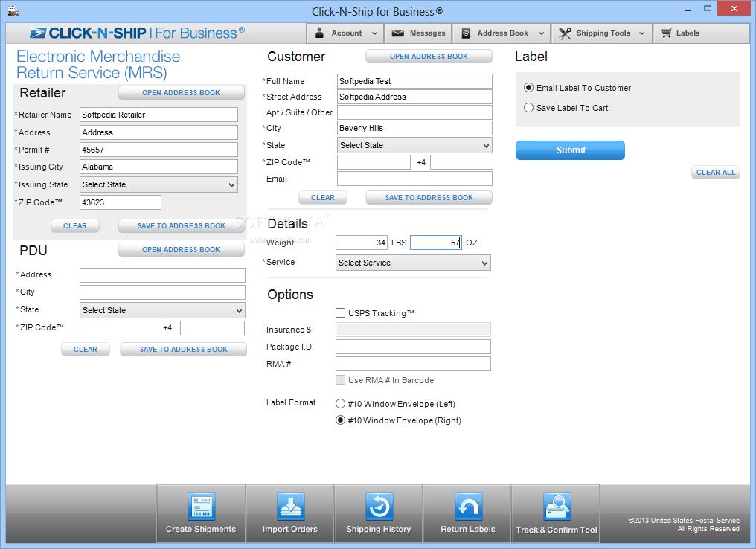The width and height of the screenshot is (756, 549).
Task: Select Save Label To Cart option
Action: (x=528, y=108)
